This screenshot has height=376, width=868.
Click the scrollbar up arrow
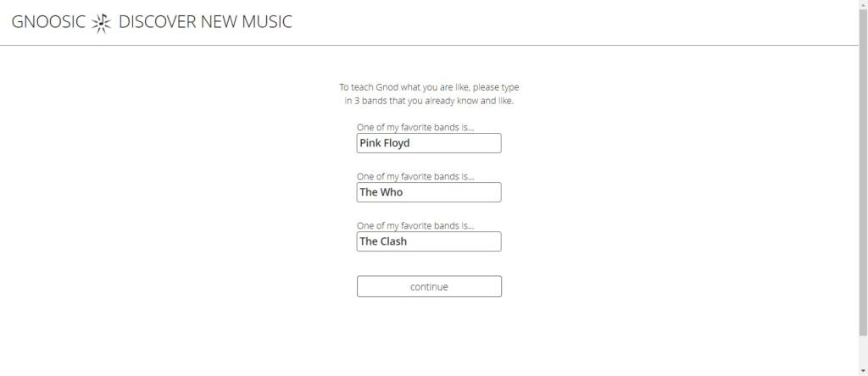point(863,4)
